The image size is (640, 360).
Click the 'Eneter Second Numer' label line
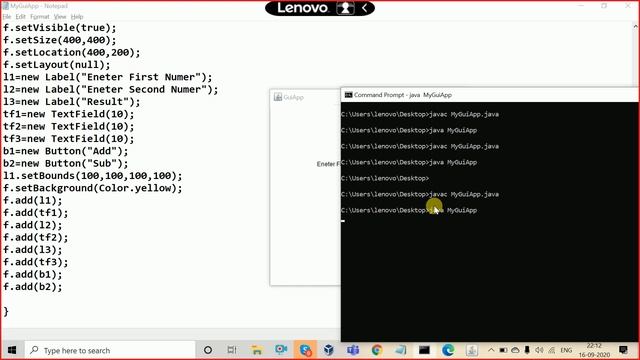click(111, 89)
